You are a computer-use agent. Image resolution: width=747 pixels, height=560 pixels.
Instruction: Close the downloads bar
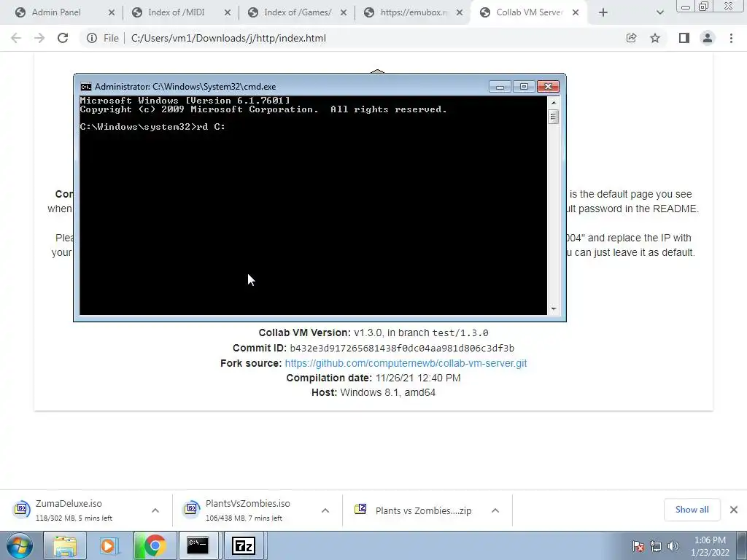click(734, 510)
